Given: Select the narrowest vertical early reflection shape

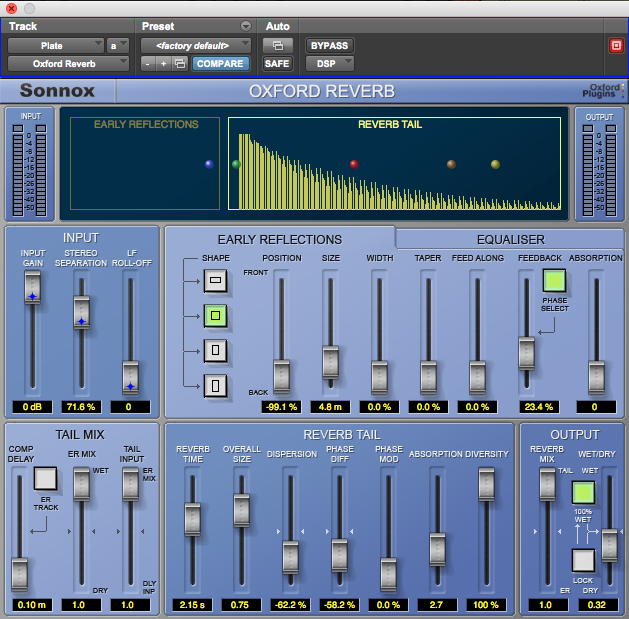Looking at the screenshot, I should point(215,386).
